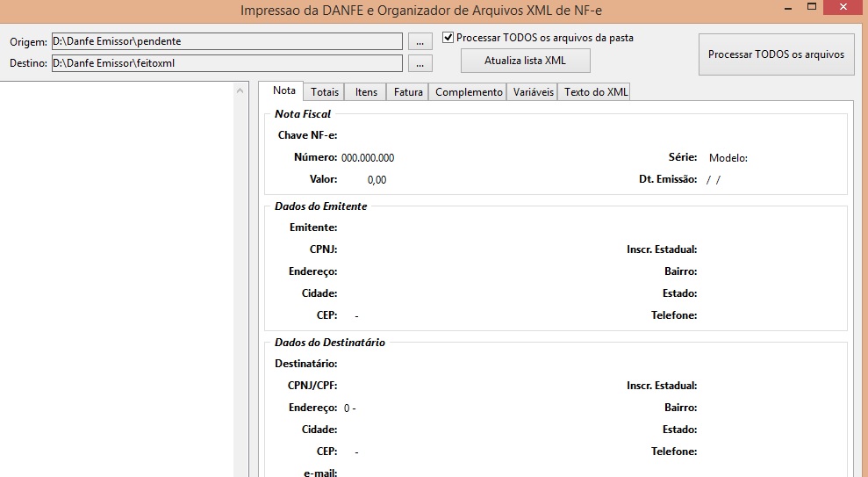Click the browse button next to Origem
This screenshot has height=477, width=868.
pos(420,41)
